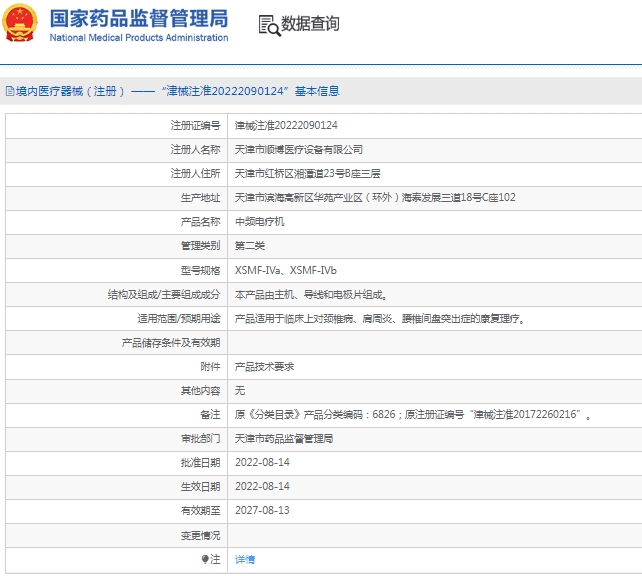The image size is (642, 576).
Task: Click the 附件 label
Action: 210,366
